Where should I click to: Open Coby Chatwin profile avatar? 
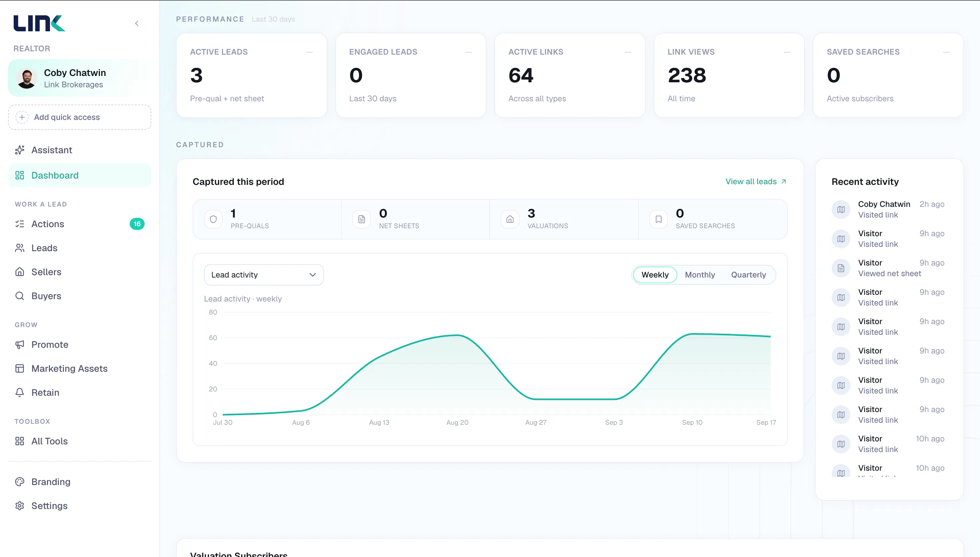pos(26,78)
